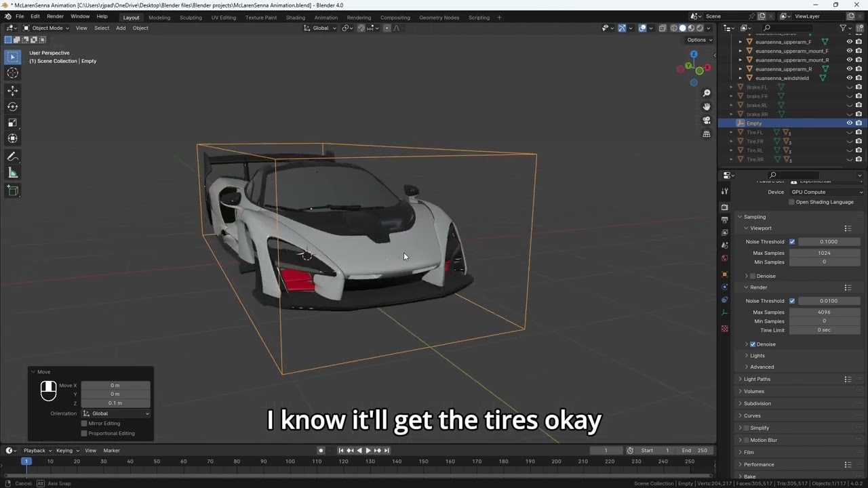Select the Cursor tool in toolbar
This screenshot has height=488, width=868.
12,73
